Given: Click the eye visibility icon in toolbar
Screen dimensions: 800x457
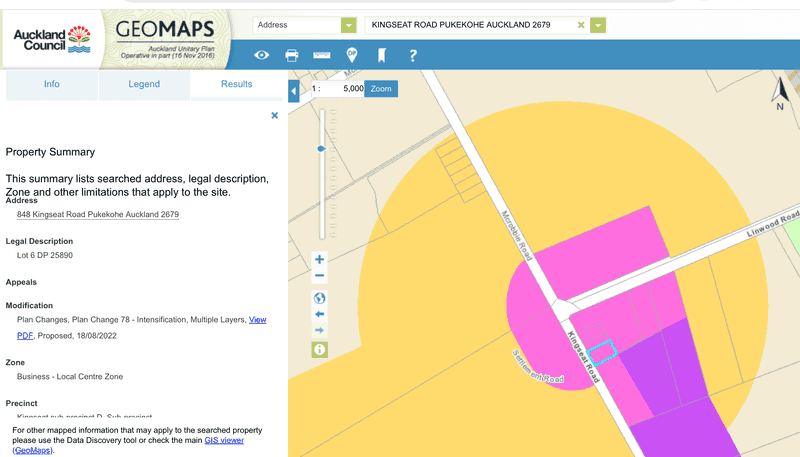Looking at the screenshot, I should (x=262, y=55).
